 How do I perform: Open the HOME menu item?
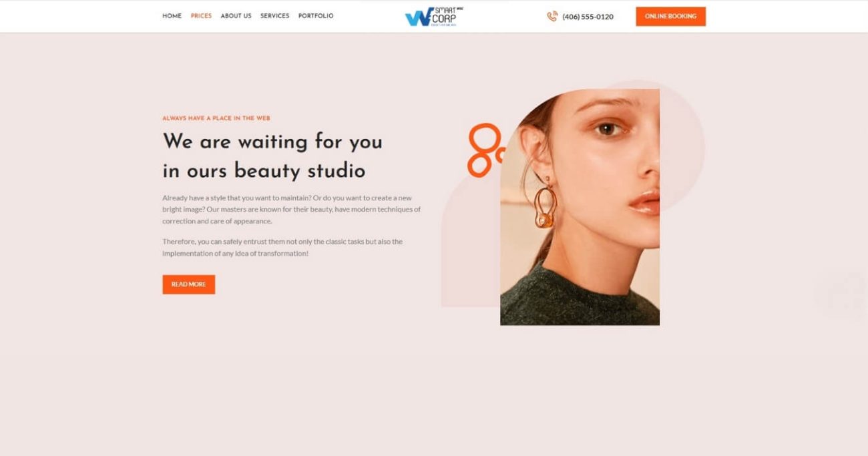pyautogui.click(x=172, y=16)
